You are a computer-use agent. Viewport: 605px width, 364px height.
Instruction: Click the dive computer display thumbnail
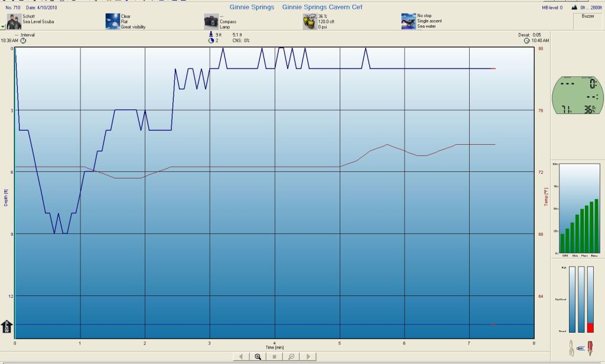click(578, 95)
